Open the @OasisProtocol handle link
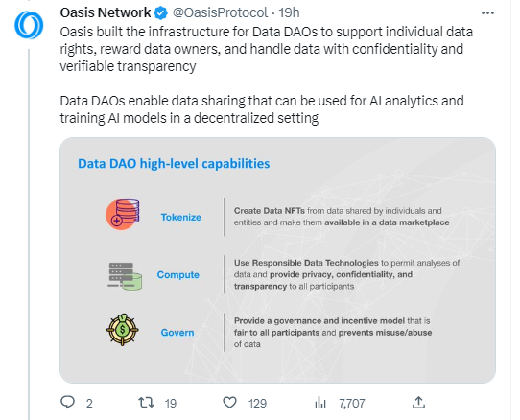 (x=220, y=12)
